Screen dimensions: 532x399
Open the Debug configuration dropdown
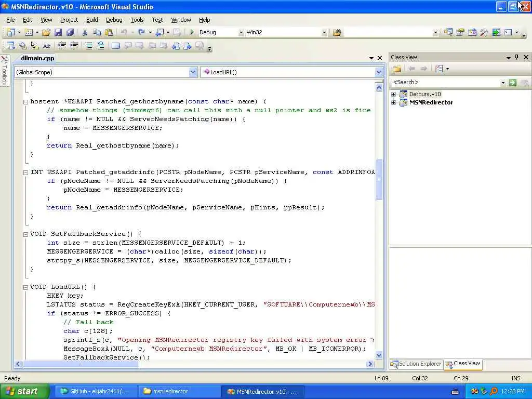click(x=241, y=33)
